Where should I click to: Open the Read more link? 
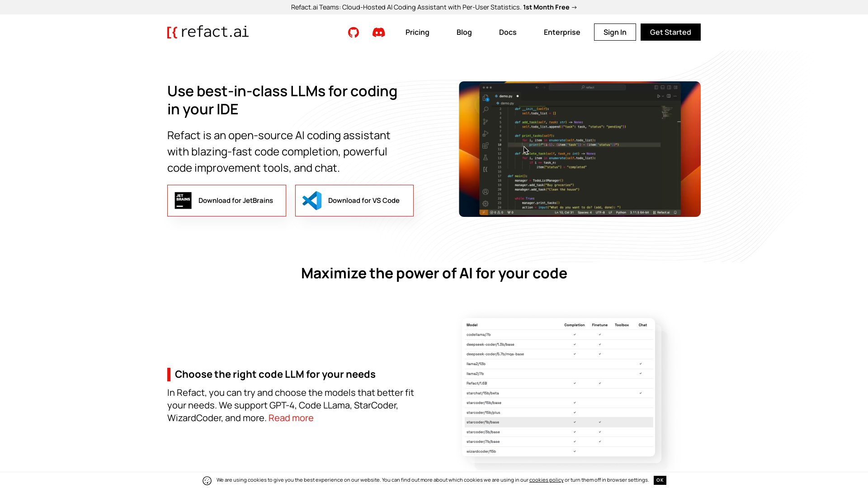pyautogui.click(x=291, y=418)
